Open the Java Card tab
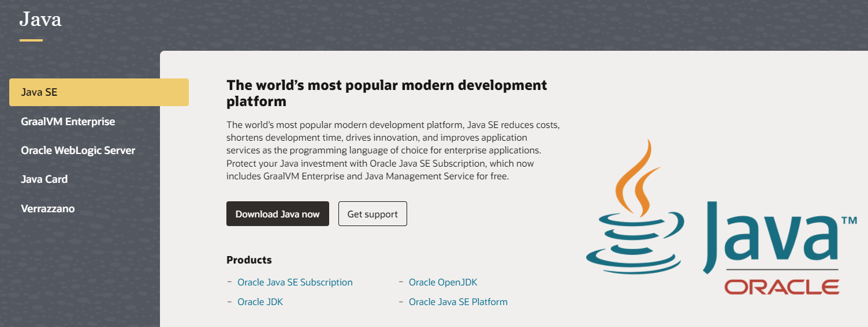The image size is (868, 327). (44, 179)
